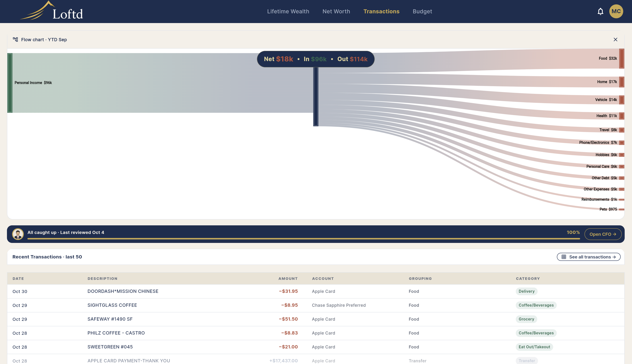Viewport: 632px width, 364px height.
Task: Open the Budget tab
Action: tap(422, 12)
